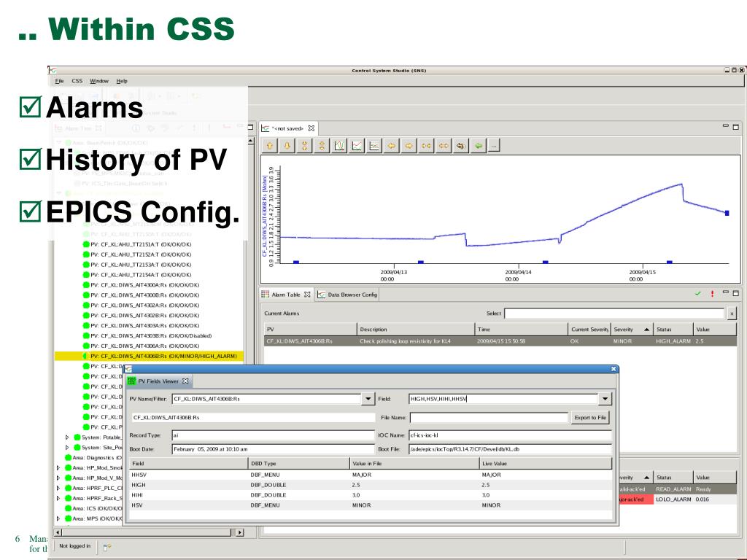
Task: Sort Current Alarms by Severity column header
Action: pyautogui.click(x=632, y=329)
